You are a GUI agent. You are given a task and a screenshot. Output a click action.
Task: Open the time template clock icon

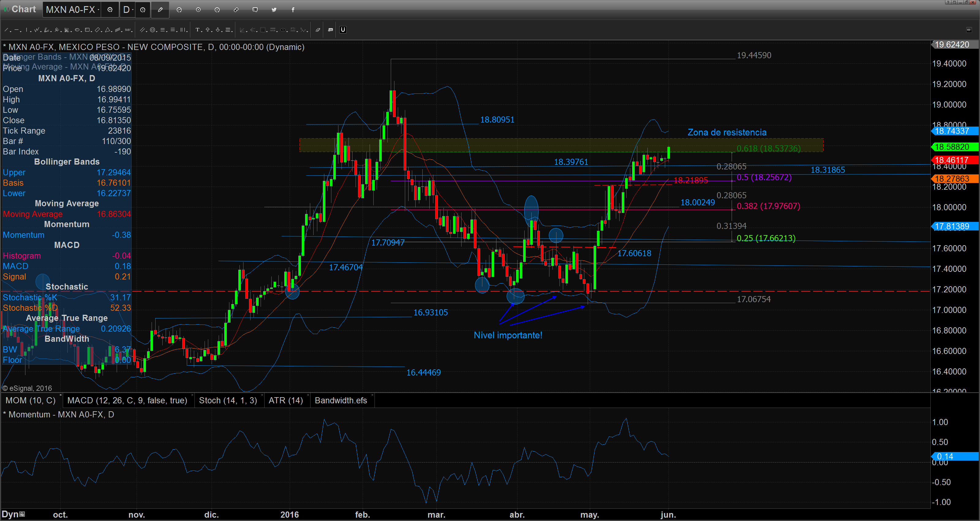143,10
